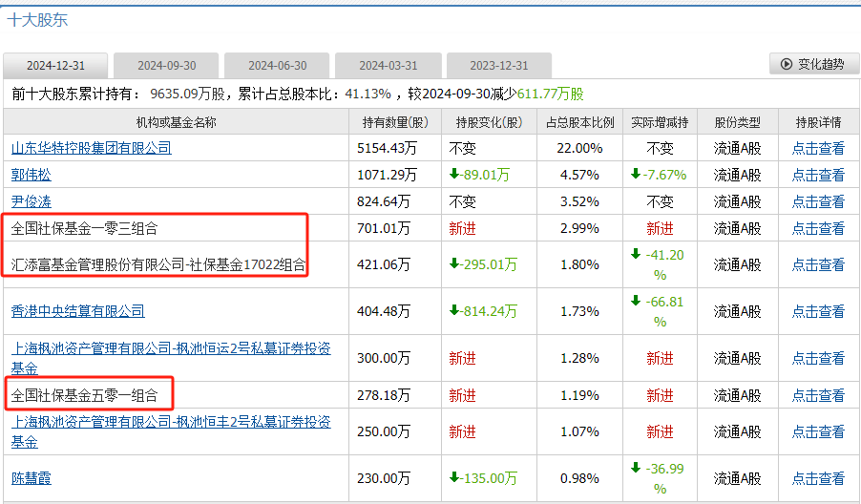The image size is (861, 504).
Task: Click the 实际增减持 column header
Action: coord(660,122)
